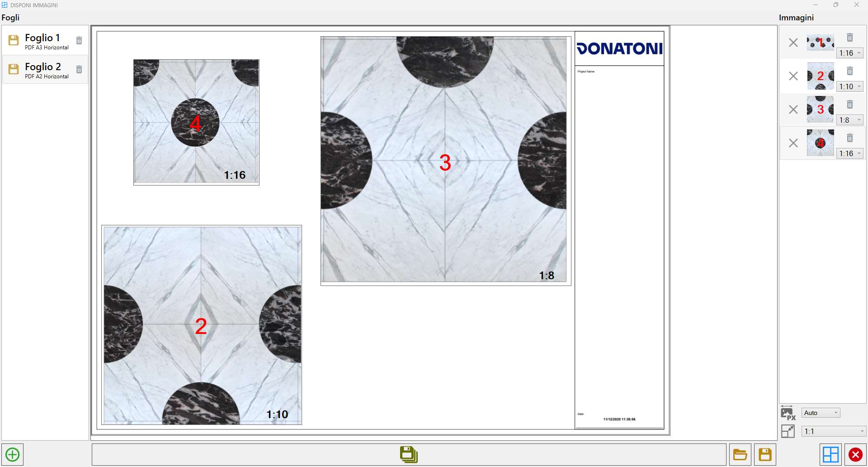Open the Auto pixel resolution dropdown
The width and height of the screenshot is (868, 467).
tap(821, 413)
